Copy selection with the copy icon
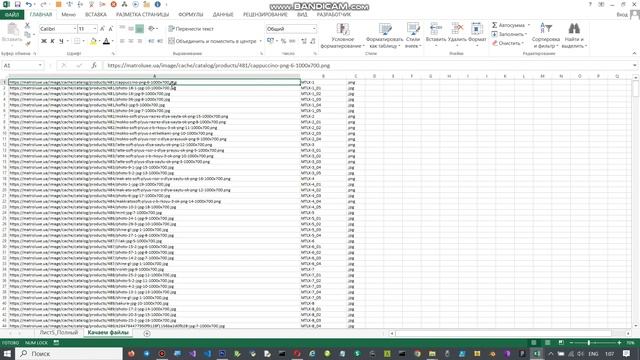The width and height of the screenshot is (640, 360). (x=27, y=34)
